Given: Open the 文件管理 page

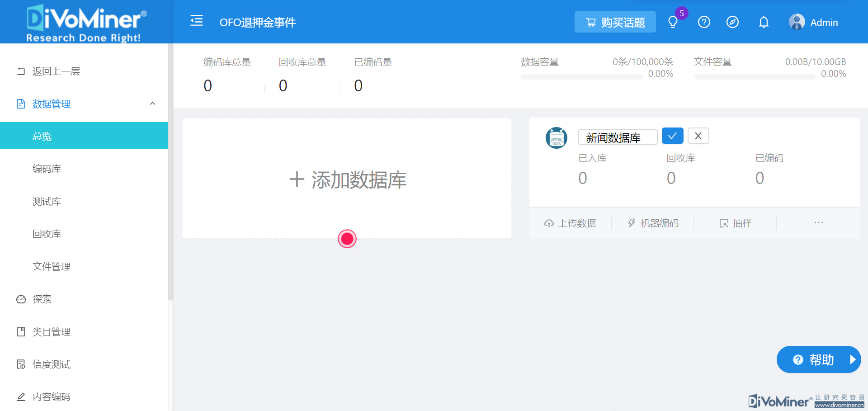Looking at the screenshot, I should 51,266.
